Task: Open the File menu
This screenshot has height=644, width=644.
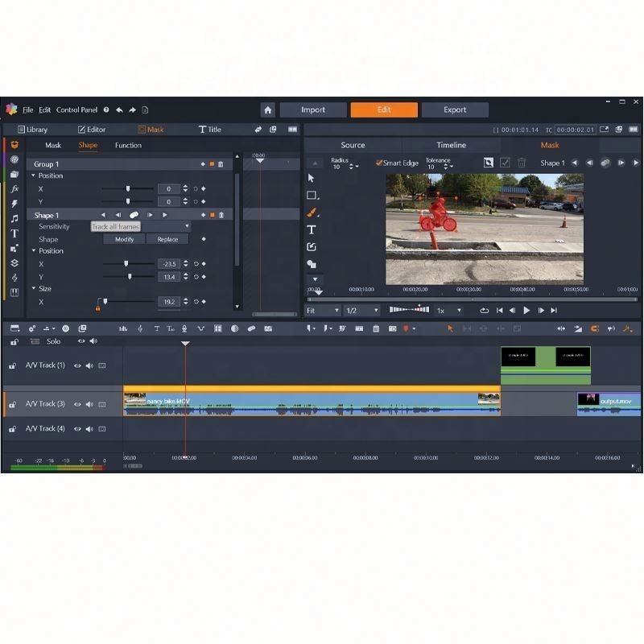Action: pos(28,110)
